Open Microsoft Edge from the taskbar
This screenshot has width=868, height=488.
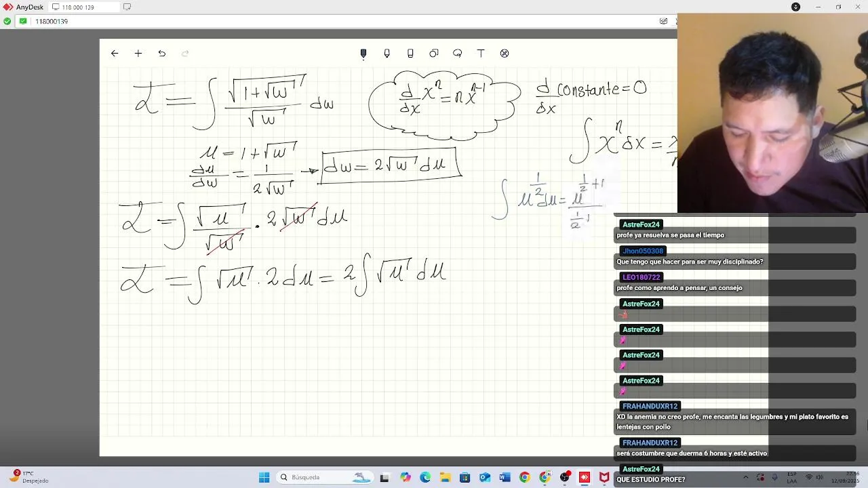pyautogui.click(x=425, y=477)
